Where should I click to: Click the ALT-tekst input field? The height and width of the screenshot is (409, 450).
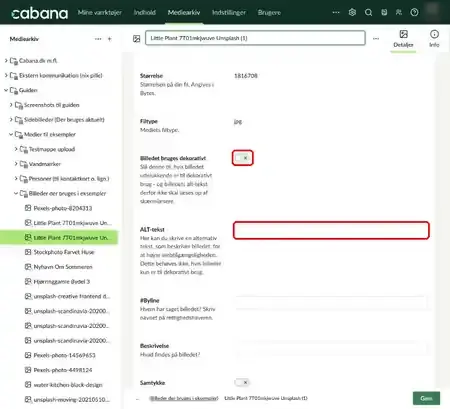click(331, 230)
